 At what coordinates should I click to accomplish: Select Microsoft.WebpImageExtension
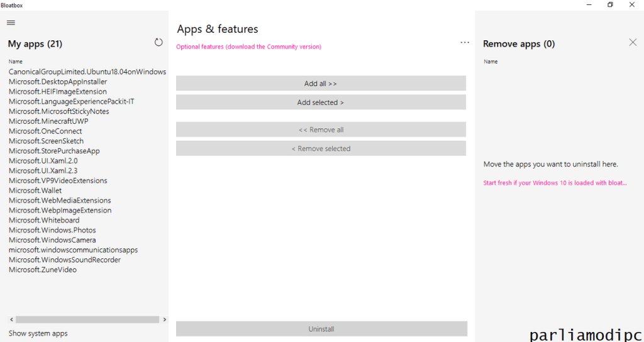pyautogui.click(x=60, y=210)
